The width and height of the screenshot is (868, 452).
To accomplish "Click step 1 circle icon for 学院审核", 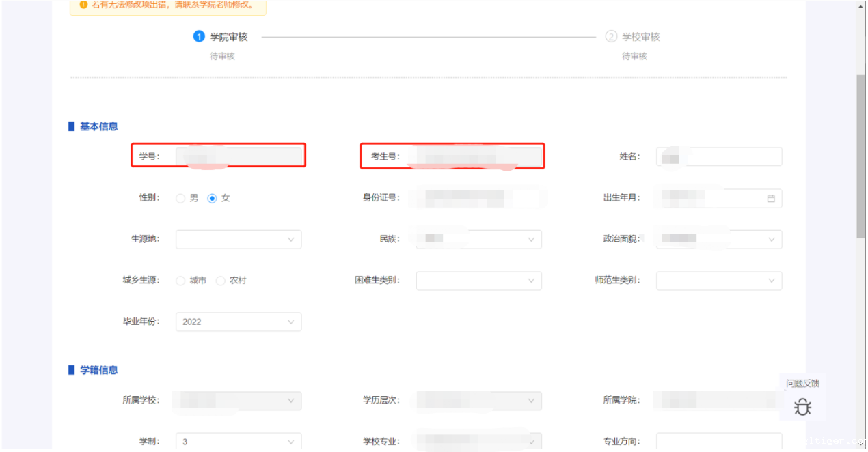I will [199, 37].
